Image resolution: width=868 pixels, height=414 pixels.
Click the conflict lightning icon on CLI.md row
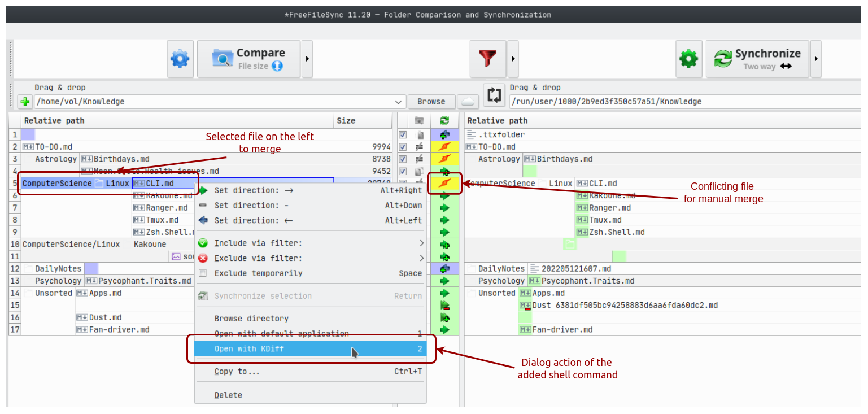(444, 184)
